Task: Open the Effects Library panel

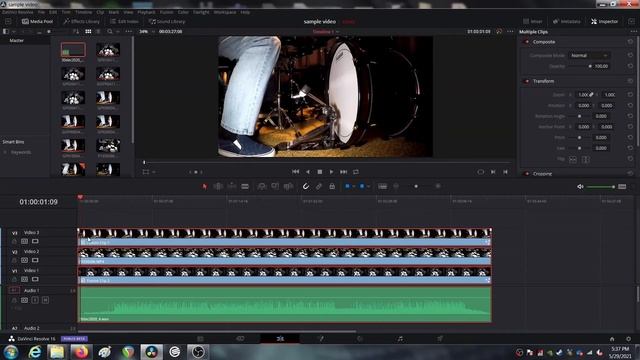Action: point(82,21)
